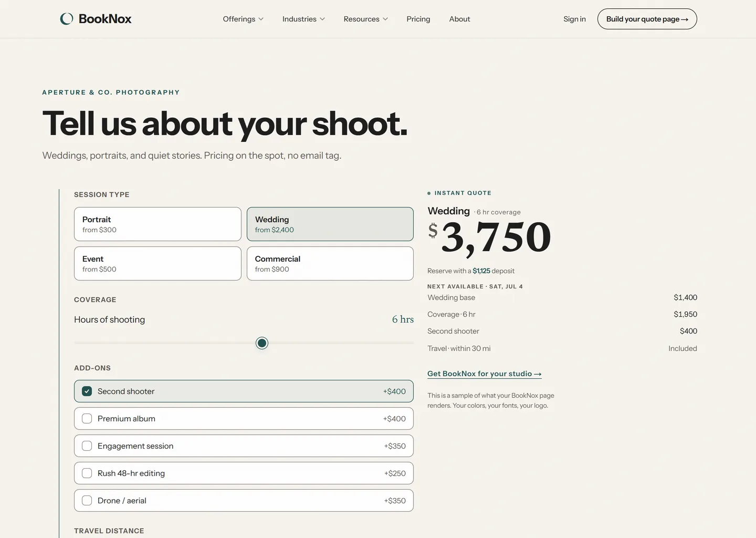Select the Wedding session type
This screenshot has height=538, width=756.
(x=330, y=224)
